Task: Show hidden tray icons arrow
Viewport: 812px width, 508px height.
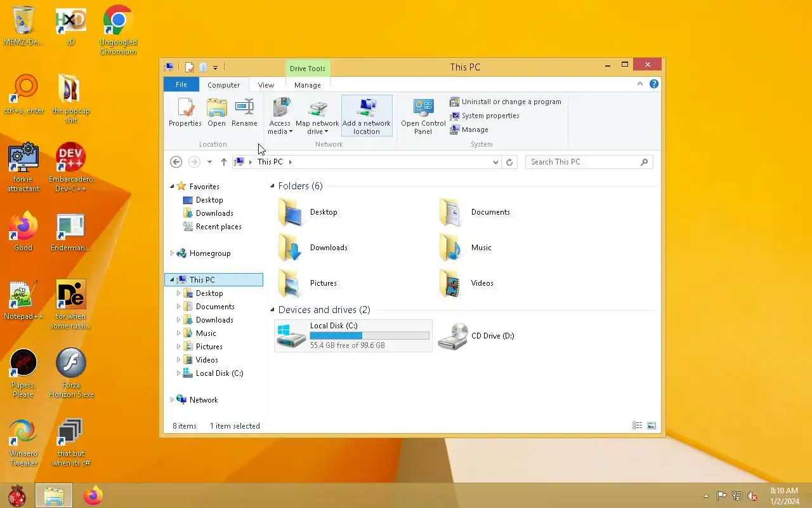Action: coord(706,497)
